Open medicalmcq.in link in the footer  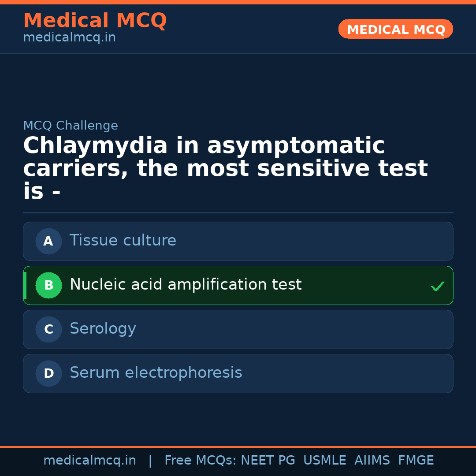[89, 461]
